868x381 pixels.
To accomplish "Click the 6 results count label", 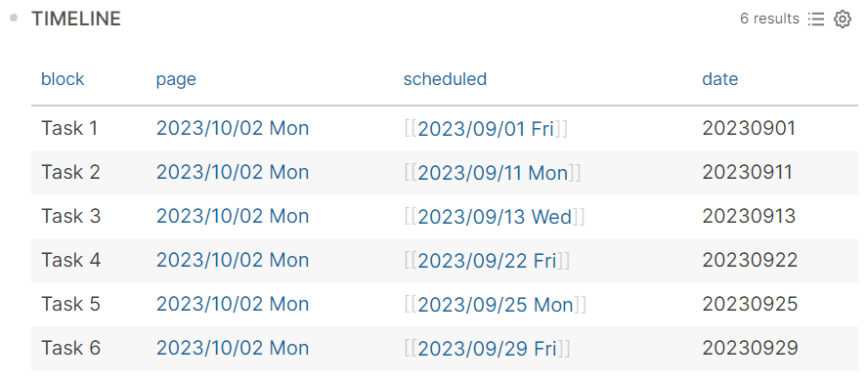I will tap(769, 19).
